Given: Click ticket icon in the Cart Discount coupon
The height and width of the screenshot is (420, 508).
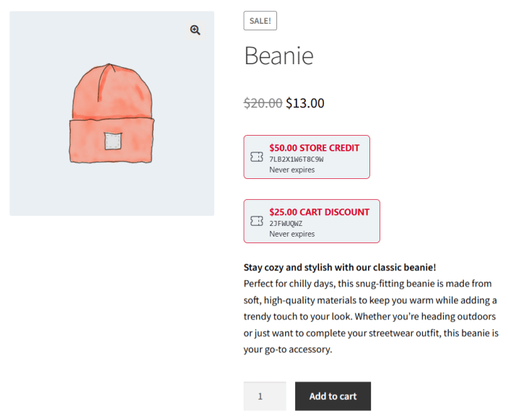Looking at the screenshot, I should click(x=256, y=221).
